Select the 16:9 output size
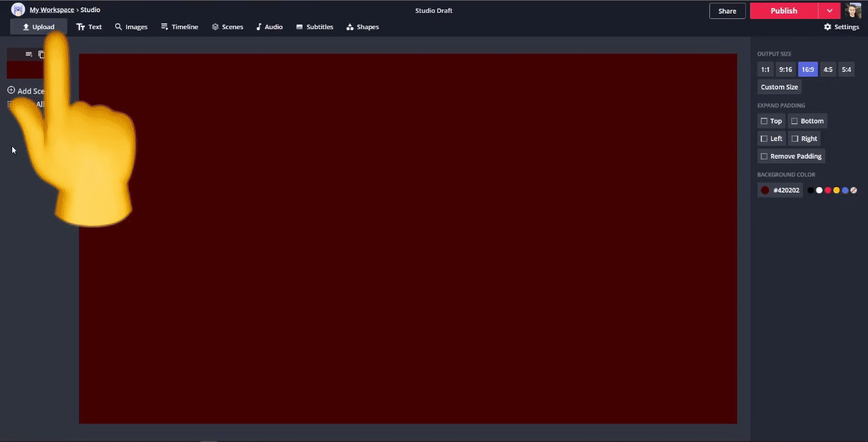Screen dimensions: 868x442 coord(808,69)
